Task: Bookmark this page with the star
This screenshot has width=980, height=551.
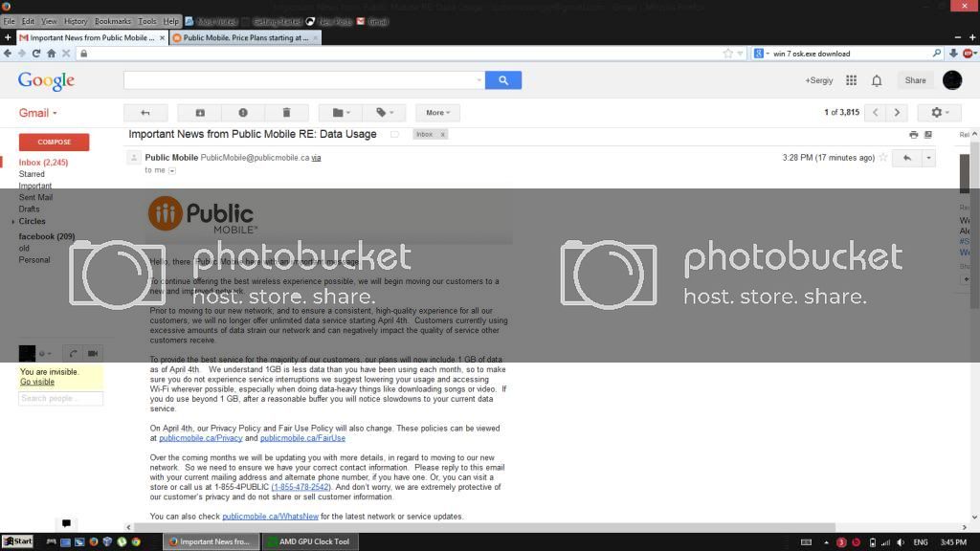Action: [728, 54]
